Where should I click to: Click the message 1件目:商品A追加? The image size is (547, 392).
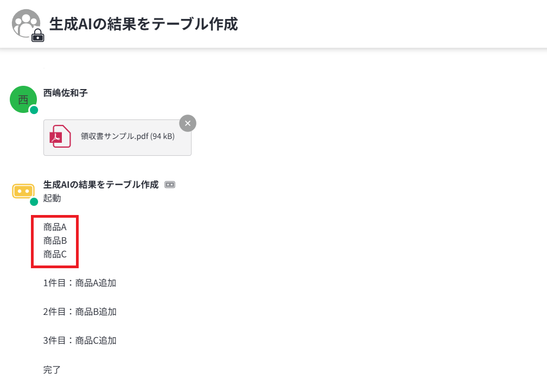80,283
